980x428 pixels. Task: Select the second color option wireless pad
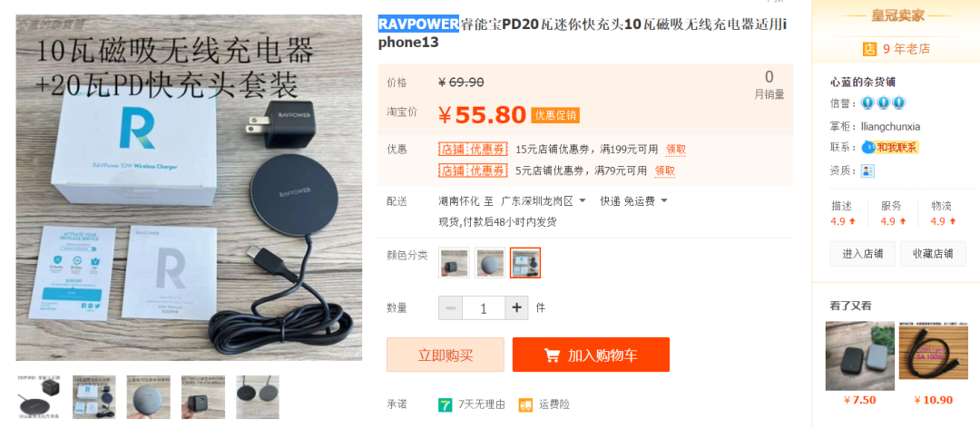(x=490, y=263)
